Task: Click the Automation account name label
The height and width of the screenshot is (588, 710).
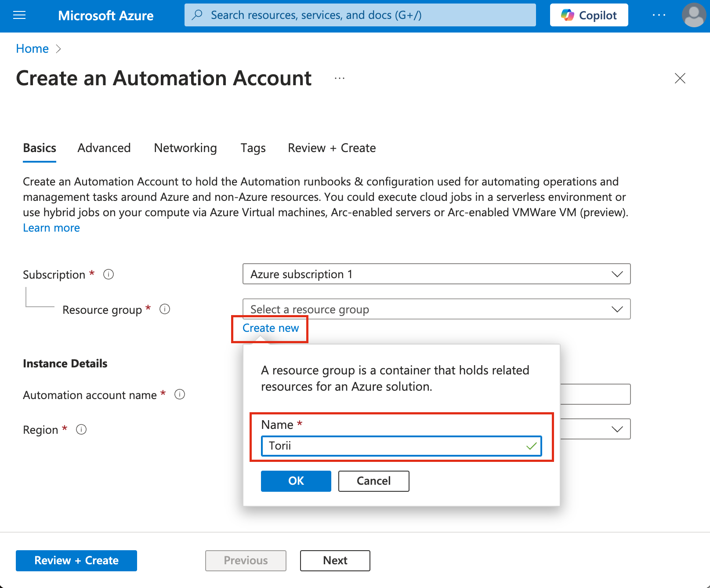Action: tap(90, 395)
